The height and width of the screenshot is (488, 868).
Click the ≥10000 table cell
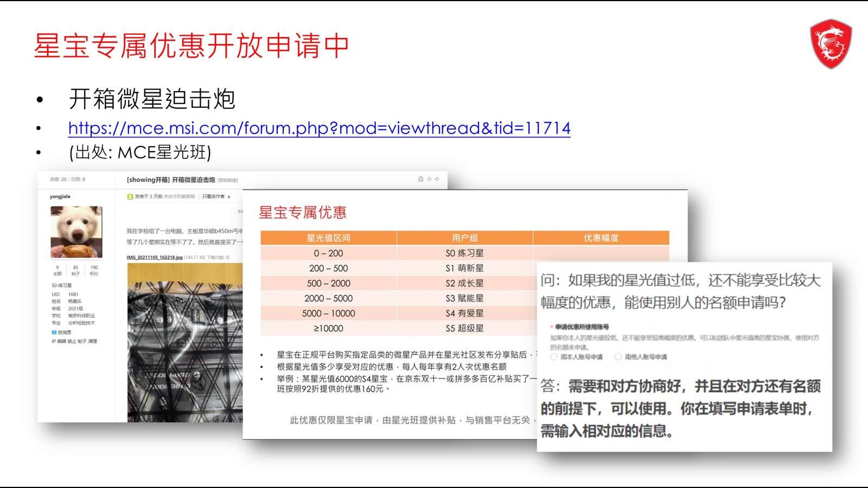329,328
